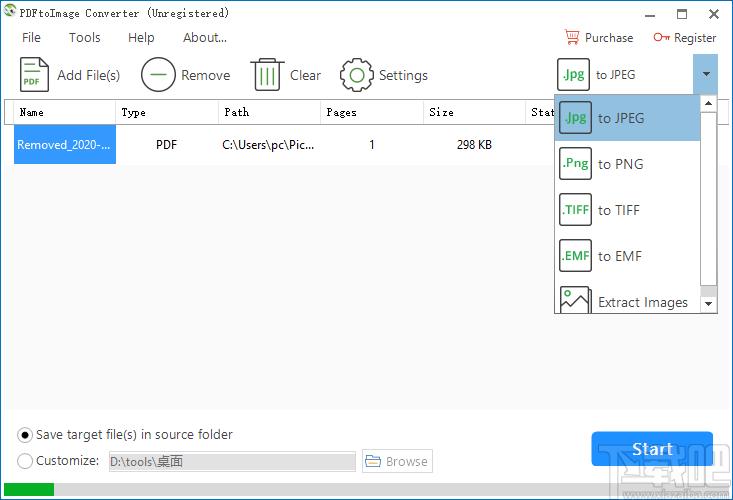Click the output path field D:\tools

[232, 461]
